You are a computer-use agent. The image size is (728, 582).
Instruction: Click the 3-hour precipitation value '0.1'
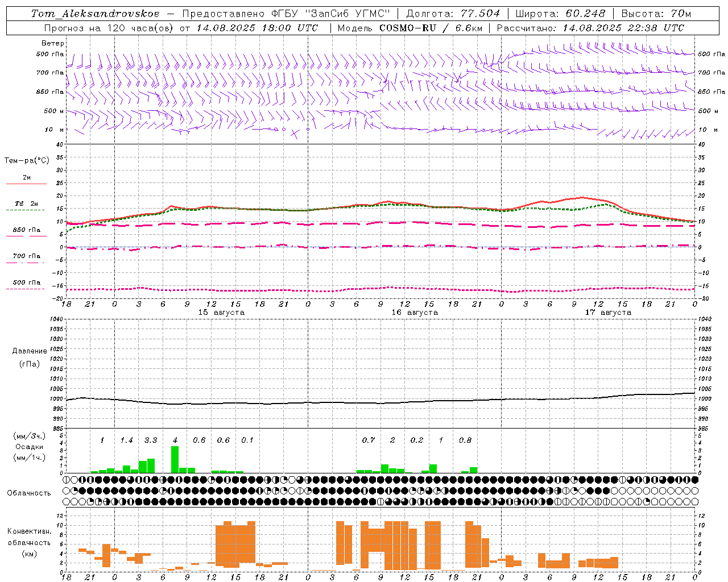click(x=247, y=440)
